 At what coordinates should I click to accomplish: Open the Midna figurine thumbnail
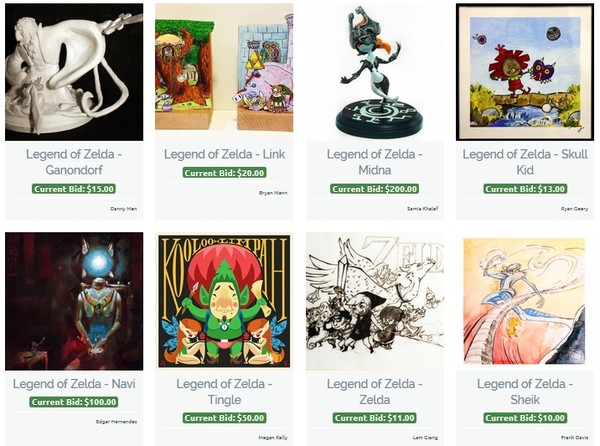[375, 72]
